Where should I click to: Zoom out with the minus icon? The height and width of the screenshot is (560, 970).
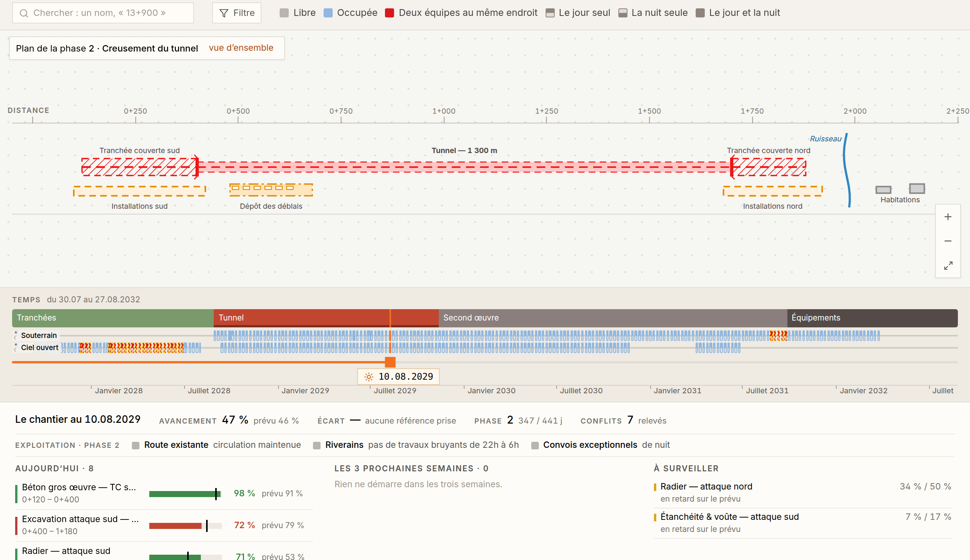click(x=948, y=241)
